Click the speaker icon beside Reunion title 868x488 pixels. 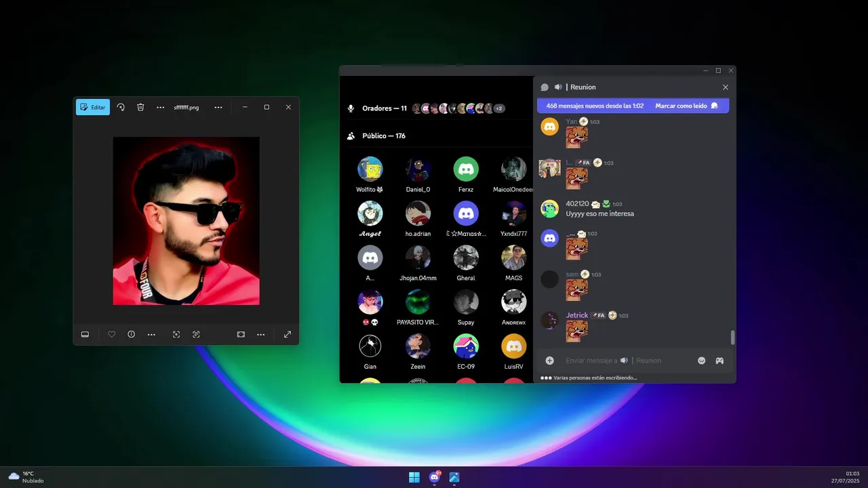(x=558, y=87)
